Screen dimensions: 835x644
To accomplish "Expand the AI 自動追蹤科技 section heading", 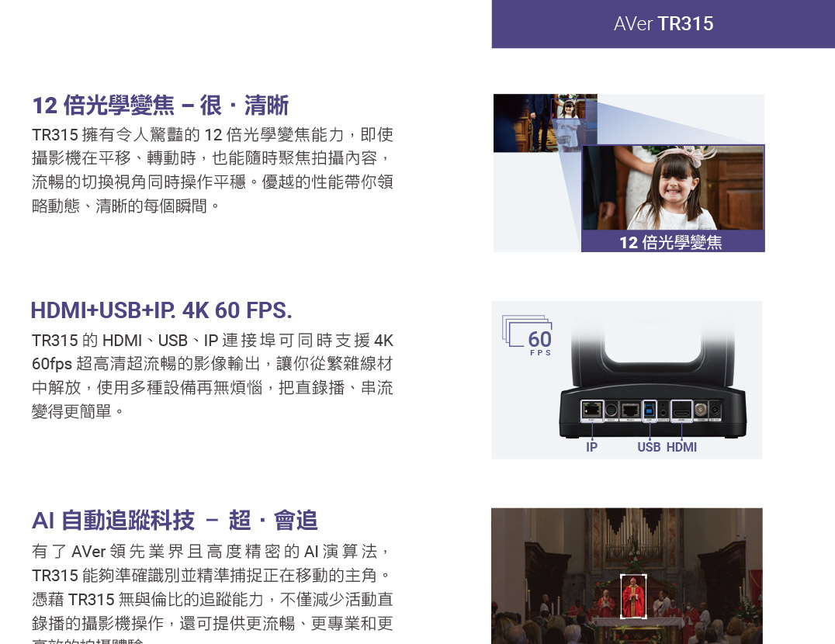I will point(175,521).
